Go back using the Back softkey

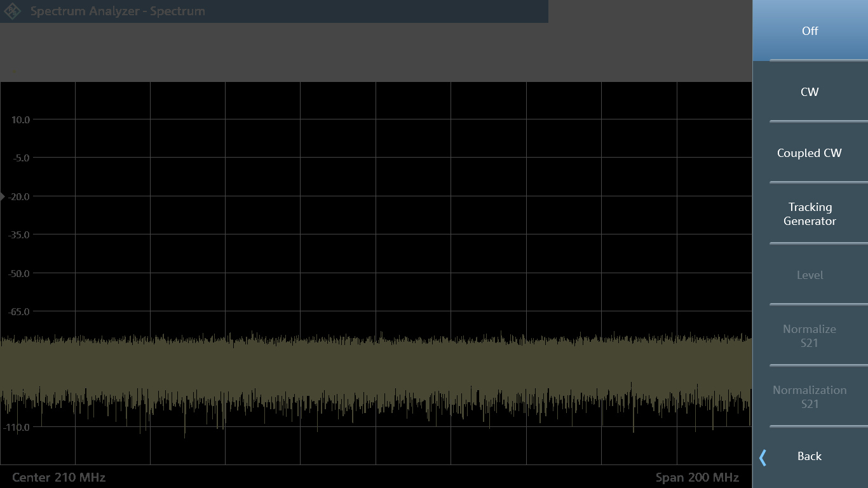click(x=810, y=456)
